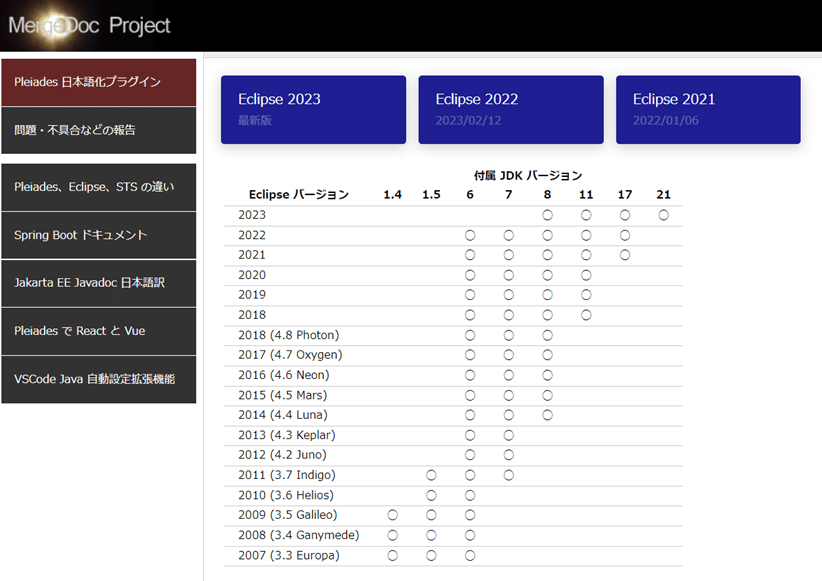Click 2023 row circle under JDK 21
Screen dimensions: 822x581
(x=664, y=215)
